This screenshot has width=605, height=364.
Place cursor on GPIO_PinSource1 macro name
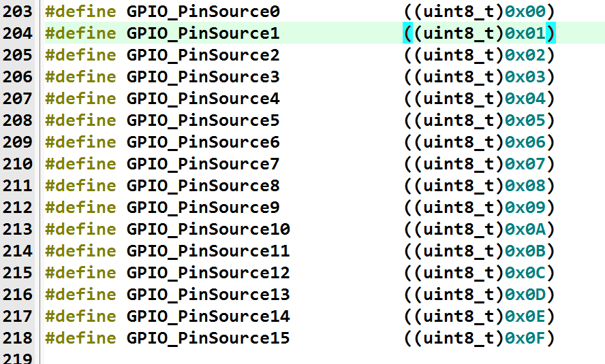tap(203, 33)
